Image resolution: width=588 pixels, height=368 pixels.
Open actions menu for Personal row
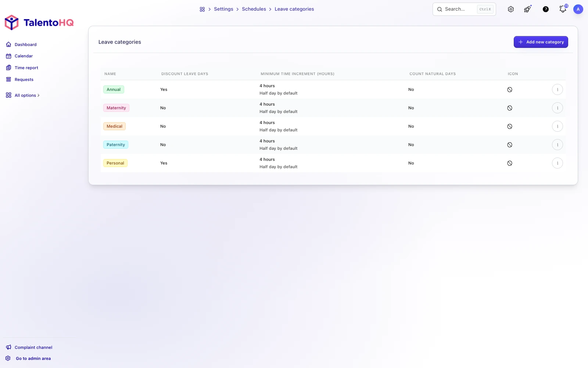[x=557, y=163]
